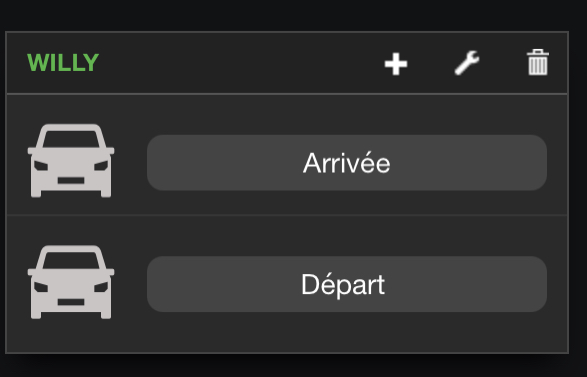Select the lower car pictogram
Screen dimensions: 587x377
tap(71, 282)
